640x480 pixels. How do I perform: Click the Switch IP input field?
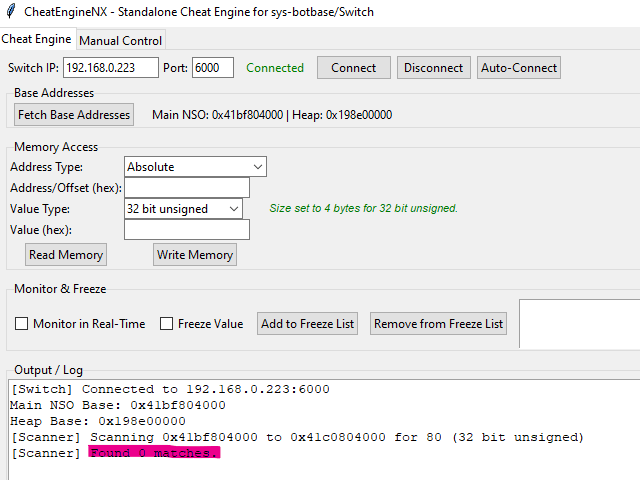(111, 68)
